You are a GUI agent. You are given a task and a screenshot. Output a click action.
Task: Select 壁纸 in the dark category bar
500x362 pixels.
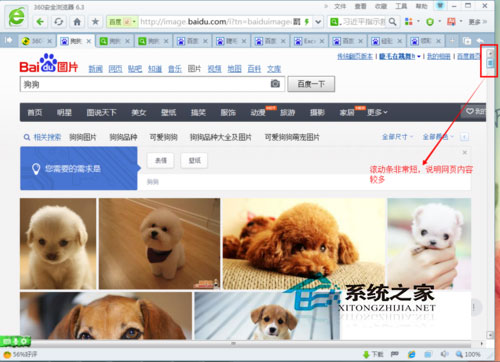168,112
